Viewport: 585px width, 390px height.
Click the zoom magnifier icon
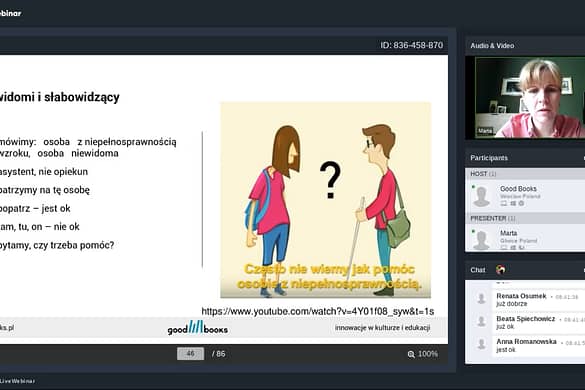click(x=411, y=354)
